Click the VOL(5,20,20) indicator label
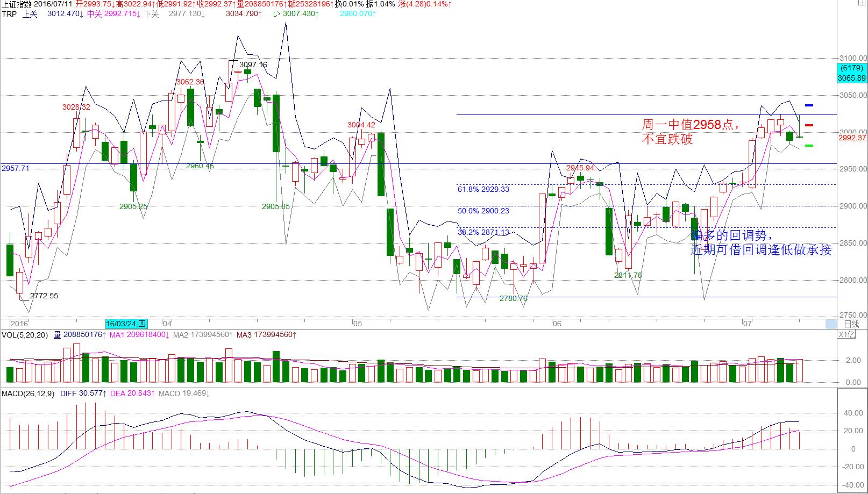Viewport: 868px width, 494px height. coord(25,335)
